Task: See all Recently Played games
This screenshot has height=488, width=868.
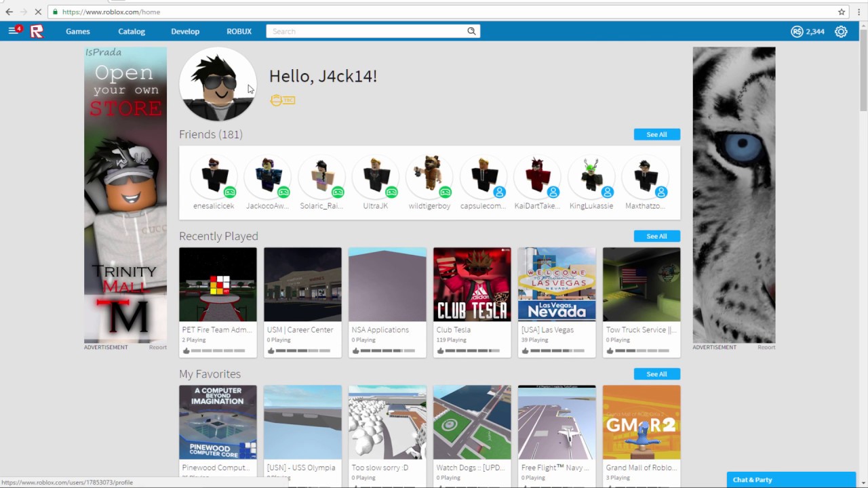Action: click(x=656, y=236)
